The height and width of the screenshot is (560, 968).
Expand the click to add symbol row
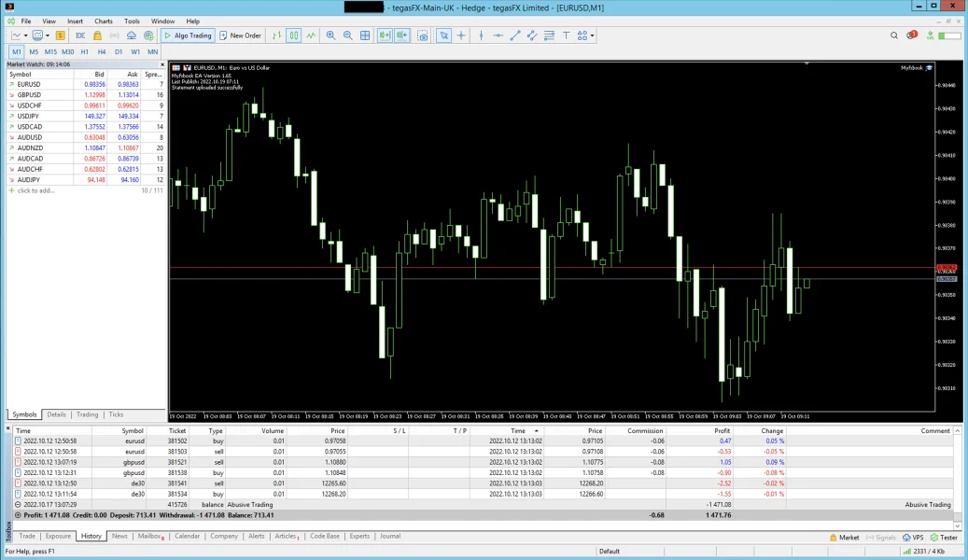click(34, 190)
